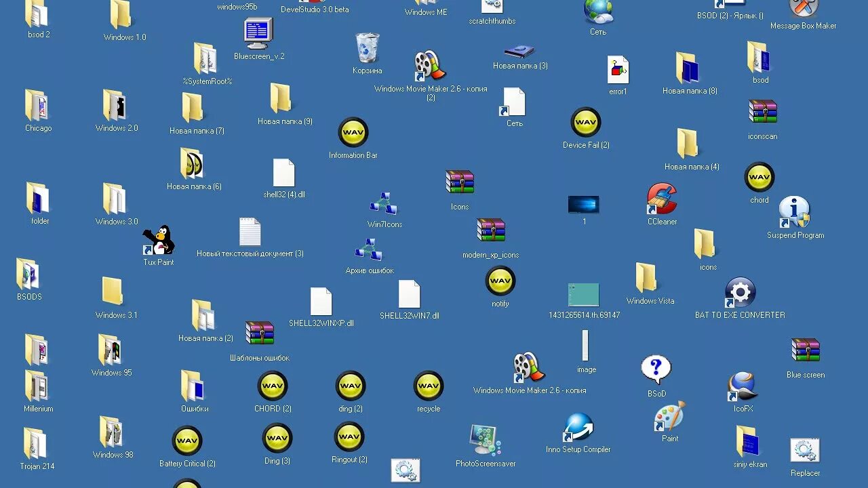The width and height of the screenshot is (868, 488).
Task: Open the Bluescreen_v.2 desktop icon
Action: coord(258,34)
